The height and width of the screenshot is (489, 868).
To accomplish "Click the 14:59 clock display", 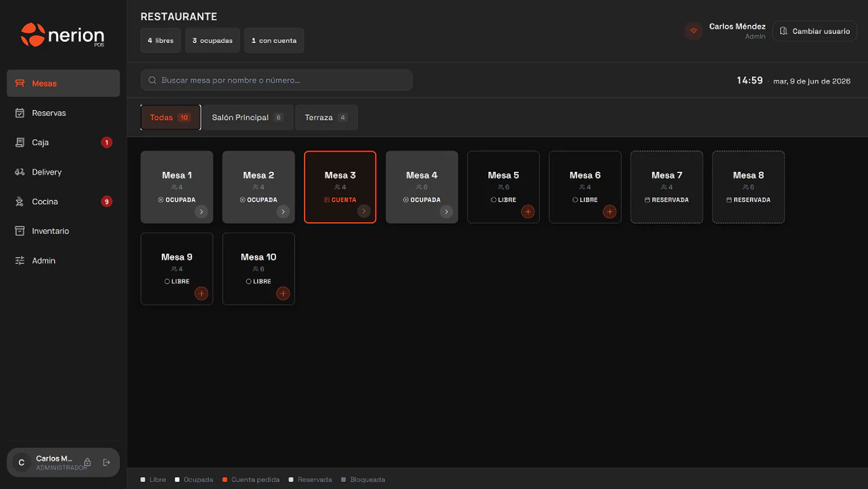I will [750, 81].
